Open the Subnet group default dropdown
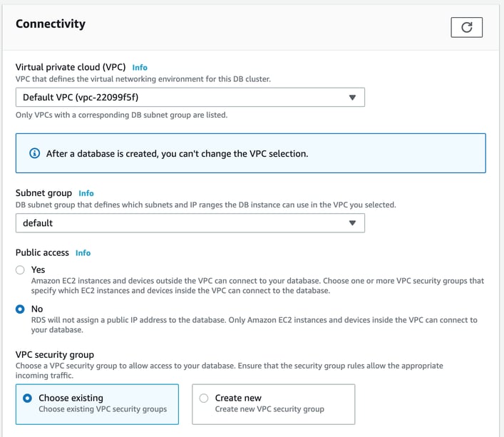Viewport: 504px width, 437px height. tap(190, 223)
